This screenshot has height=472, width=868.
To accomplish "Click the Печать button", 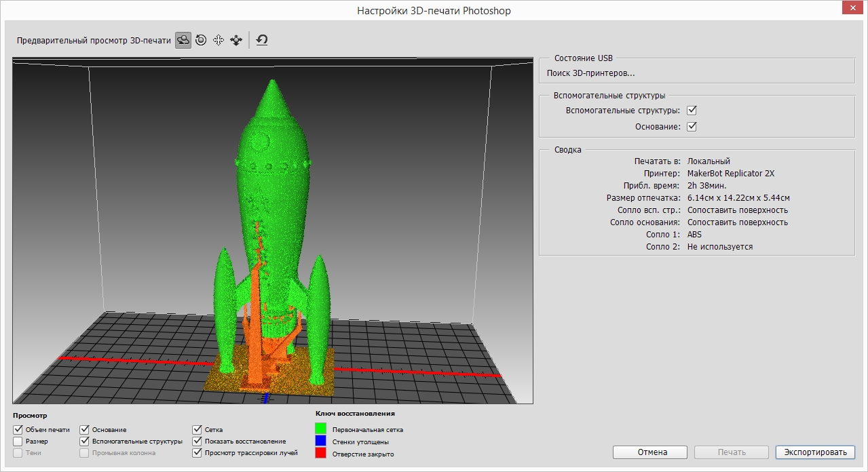I will coord(732,452).
